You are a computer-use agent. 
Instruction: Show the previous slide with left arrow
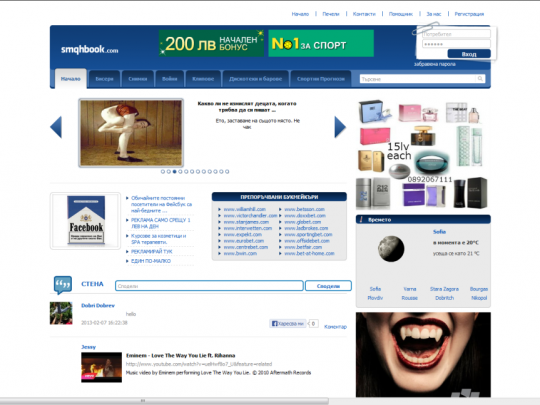pos(56,127)
